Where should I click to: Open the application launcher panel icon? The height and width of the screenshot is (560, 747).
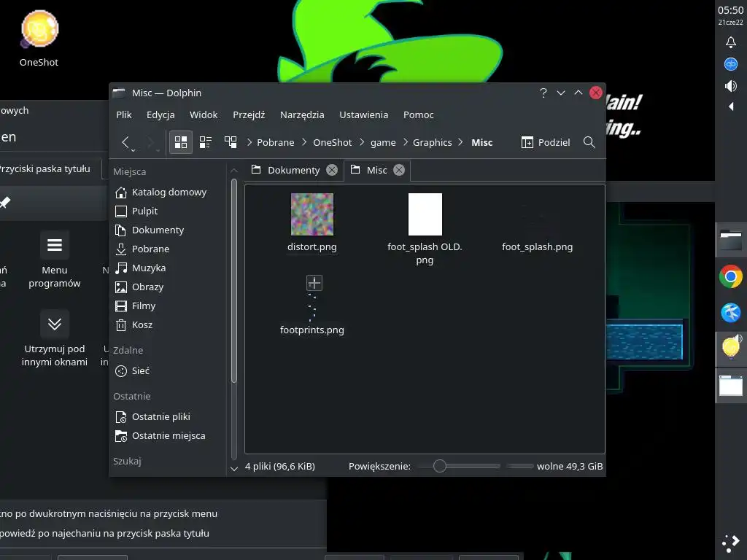click(x=731, y=543)
